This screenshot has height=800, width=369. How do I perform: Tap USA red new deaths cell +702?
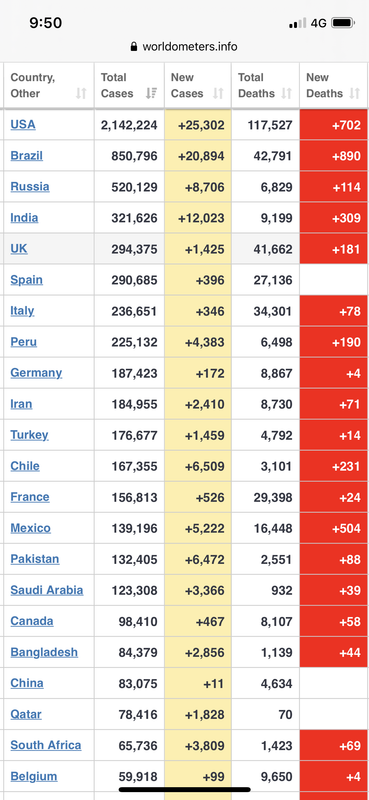click(x=334, y=125)
